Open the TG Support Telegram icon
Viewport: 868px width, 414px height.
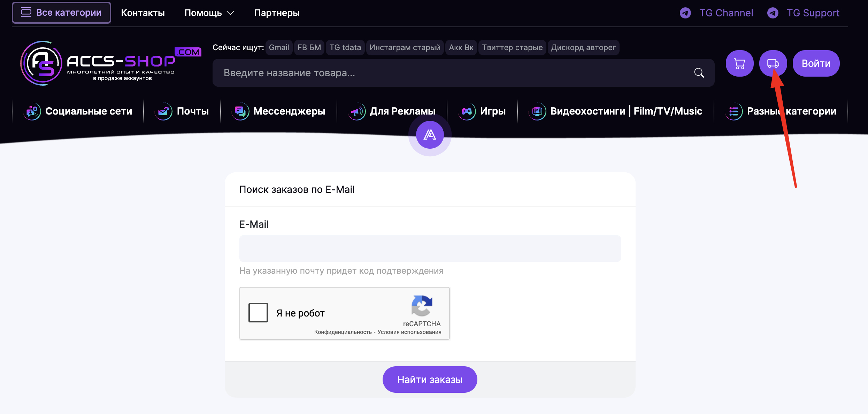point(773,13)
